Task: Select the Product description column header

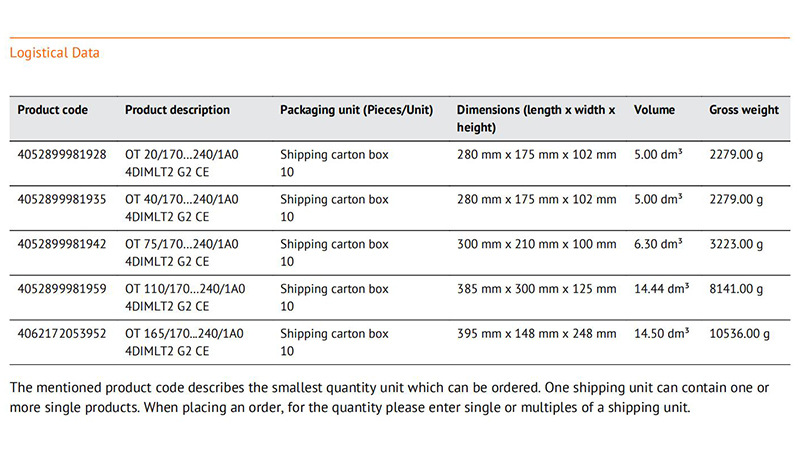Action: pos(177,110)
